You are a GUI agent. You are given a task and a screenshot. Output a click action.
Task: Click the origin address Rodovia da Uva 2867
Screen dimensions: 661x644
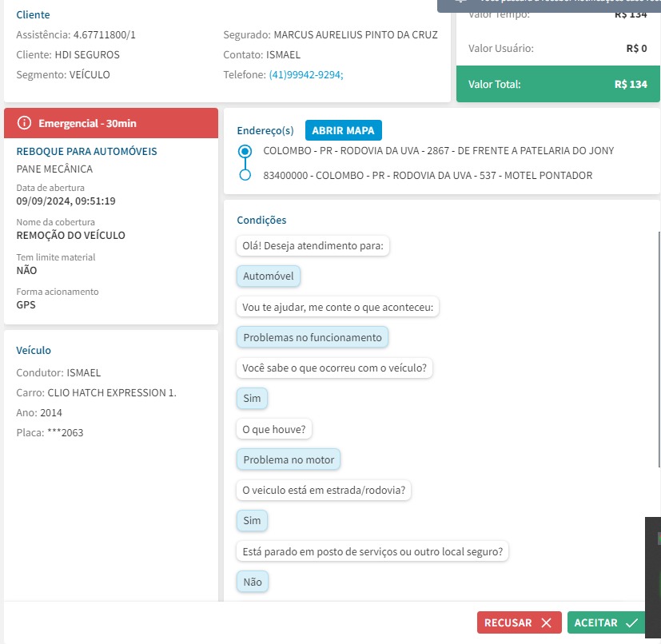[x=438, y=150]
